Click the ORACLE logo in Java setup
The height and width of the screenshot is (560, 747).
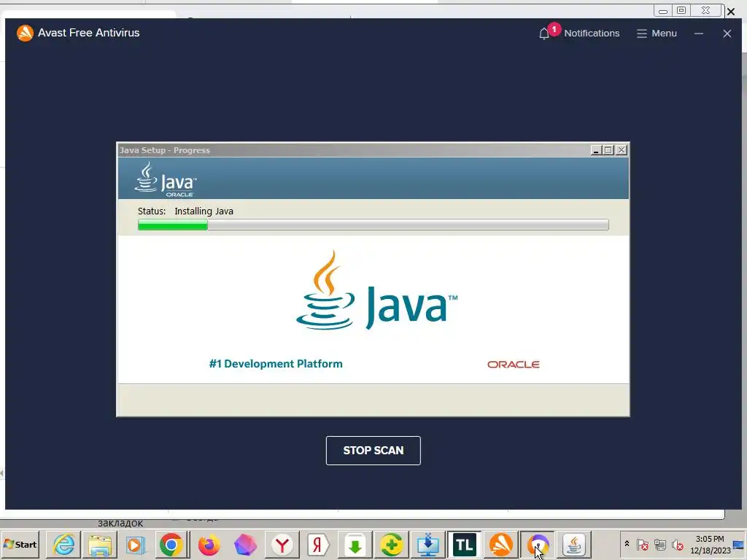(x=513, y=365)
